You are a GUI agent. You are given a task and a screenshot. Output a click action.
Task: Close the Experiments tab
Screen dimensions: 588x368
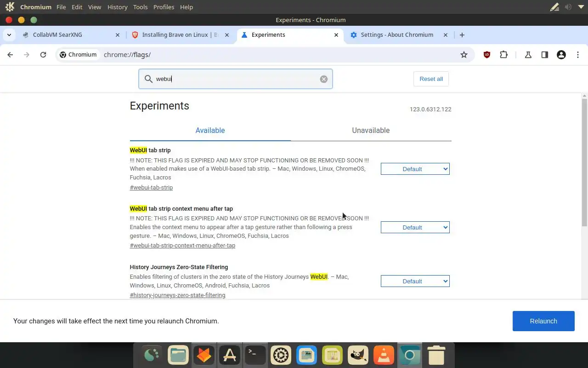[x=336, y=35]
